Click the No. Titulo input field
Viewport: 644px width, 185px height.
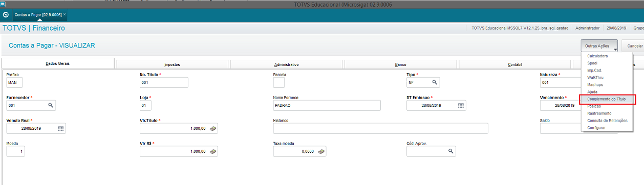164,82
